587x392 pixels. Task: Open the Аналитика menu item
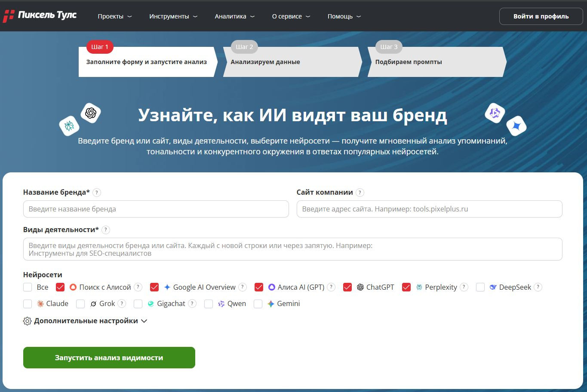pyautogui.click(x=235, y=16)
